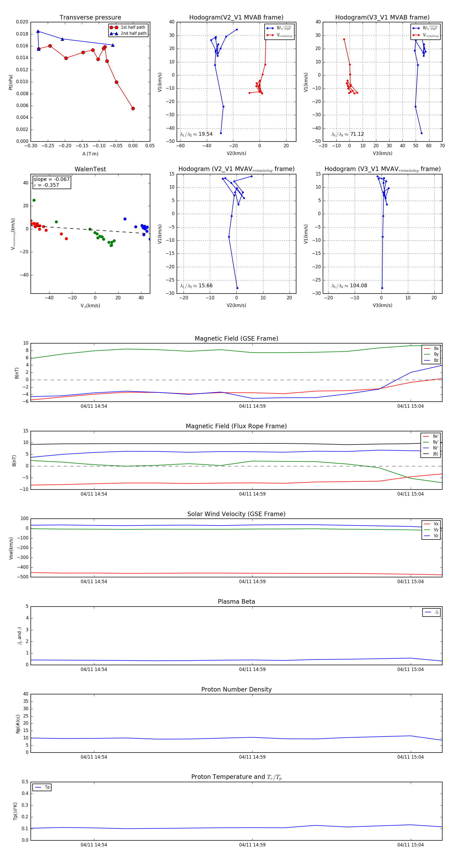Screen dimensions: 473x868
Task: Click the 'Vsw(km/s)' y-axis label
Action: tap(11, 548)
